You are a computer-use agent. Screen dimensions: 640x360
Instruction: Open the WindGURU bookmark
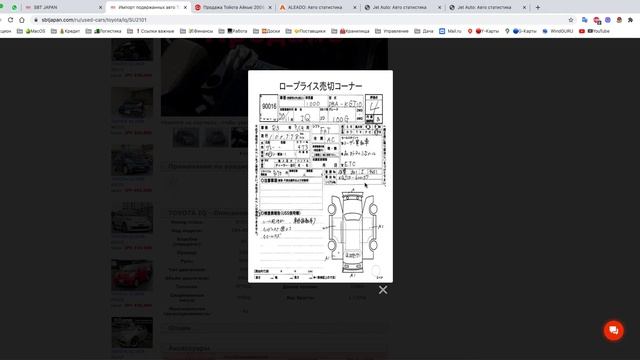tap(558, 31)
